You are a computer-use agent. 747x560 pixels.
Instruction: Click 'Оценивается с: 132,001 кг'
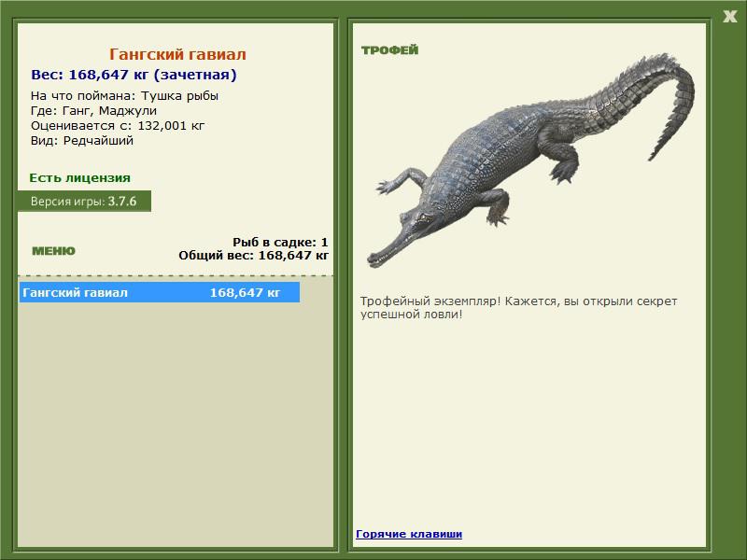point(118,126)
